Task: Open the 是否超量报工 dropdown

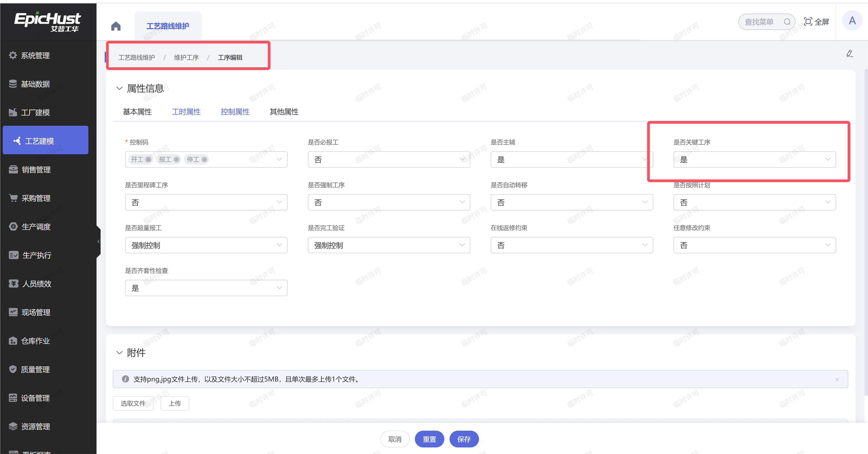Action: (206, 245)
